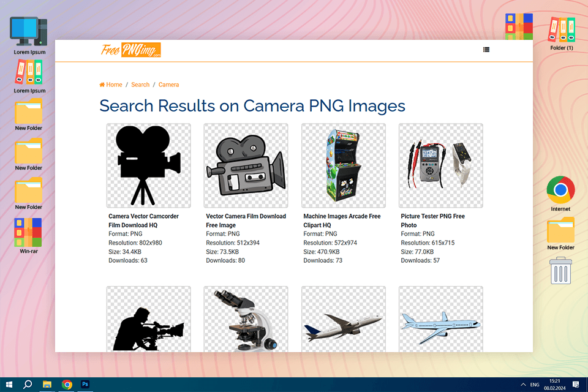Click the ENG language indicator

pyautogui.click(x=535, y=385)
